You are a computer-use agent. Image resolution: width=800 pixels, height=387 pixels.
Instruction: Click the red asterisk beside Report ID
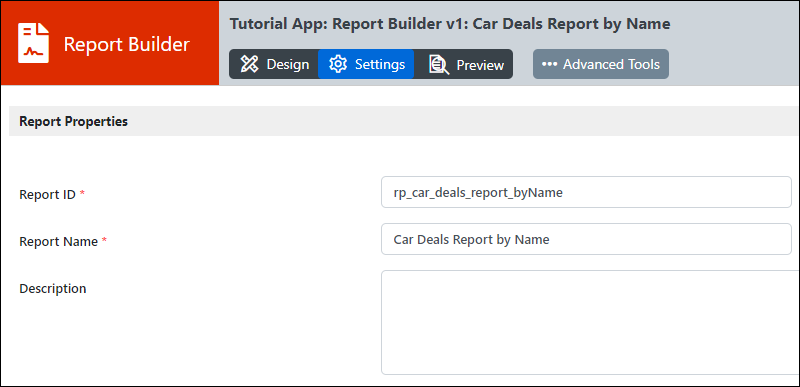[x=82, y=193]
